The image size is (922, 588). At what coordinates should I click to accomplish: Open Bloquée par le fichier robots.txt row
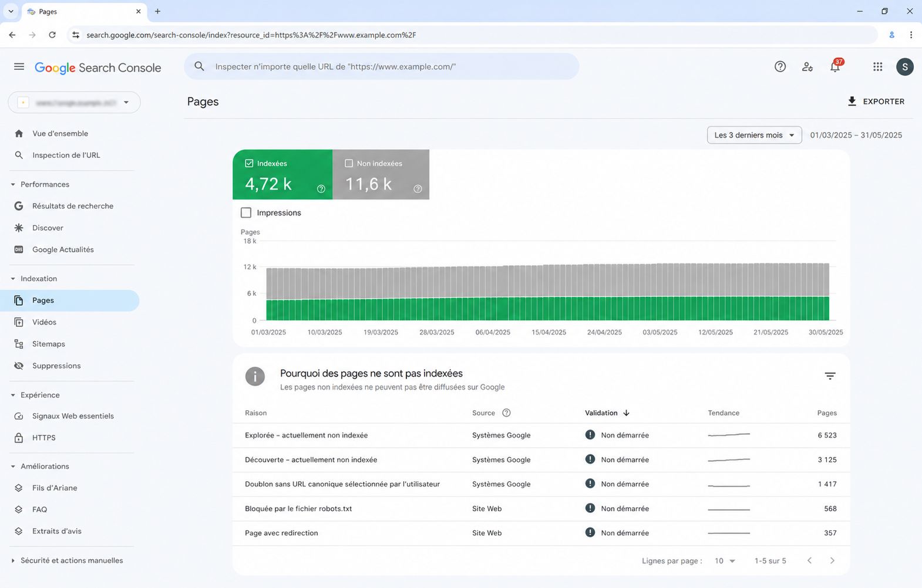pyautogui.click(x=541, y=509)
